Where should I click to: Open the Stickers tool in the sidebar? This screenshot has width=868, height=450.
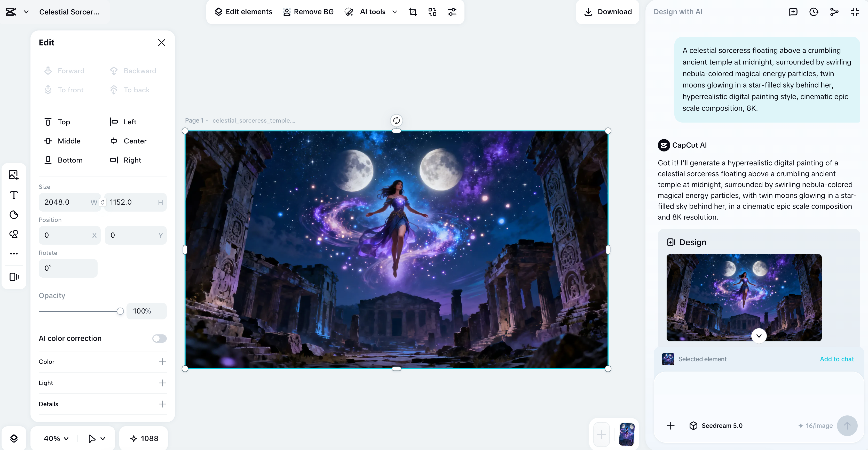click(x=14, y=215)
